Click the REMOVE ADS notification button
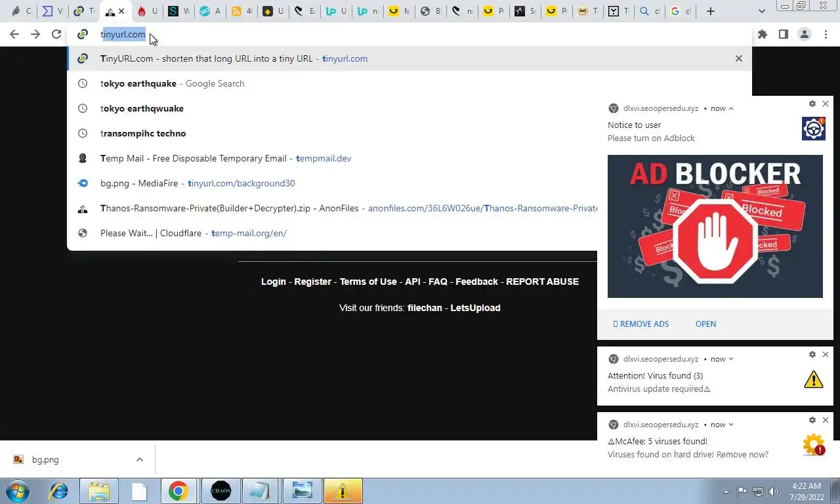Image resolution: width=840 pixels, height=504 pixels. coord(641,324)
